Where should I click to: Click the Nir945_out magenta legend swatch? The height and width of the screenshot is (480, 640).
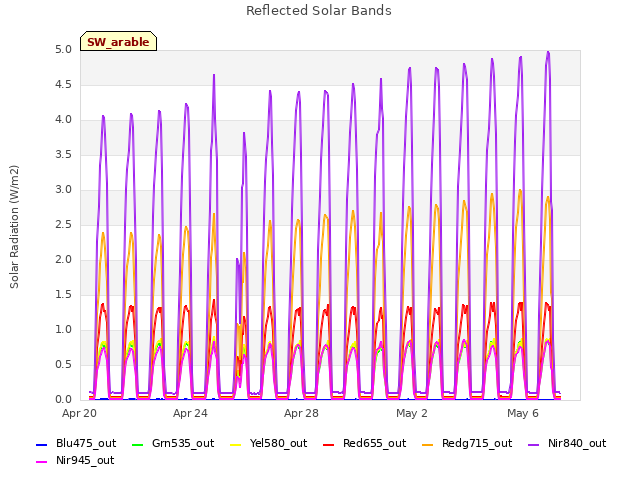[42, 462]
